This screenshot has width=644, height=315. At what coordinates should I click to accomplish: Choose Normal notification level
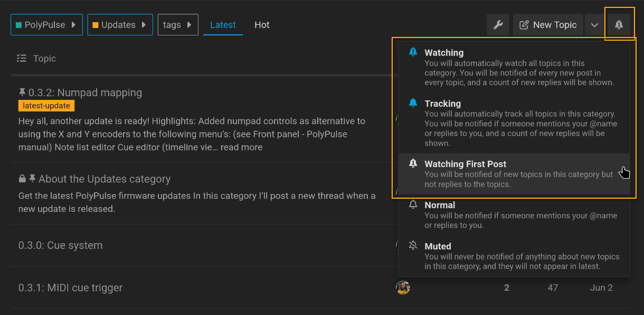click(x=514, y=215)
